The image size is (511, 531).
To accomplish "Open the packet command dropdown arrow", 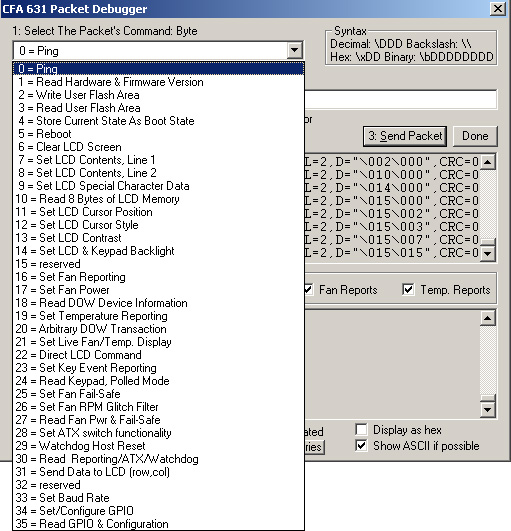I will coord(294,50).
